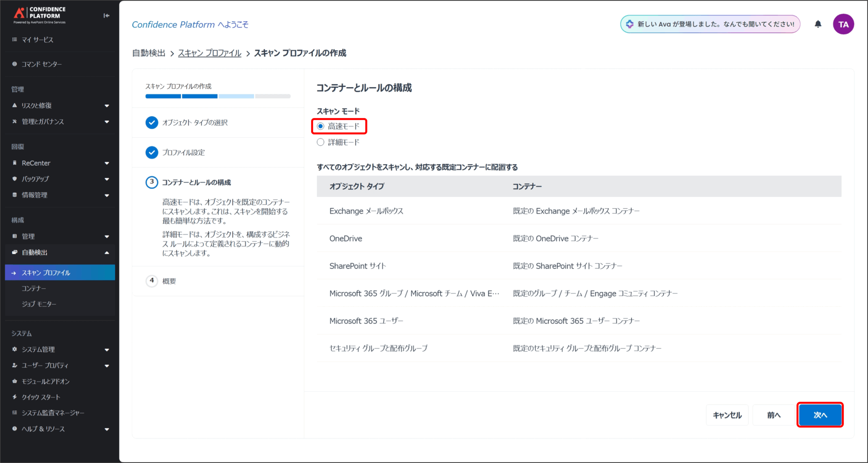Open the コンテナー sidebar item
Viewport: 868px width, 463px height.
[x=34, y=289]
